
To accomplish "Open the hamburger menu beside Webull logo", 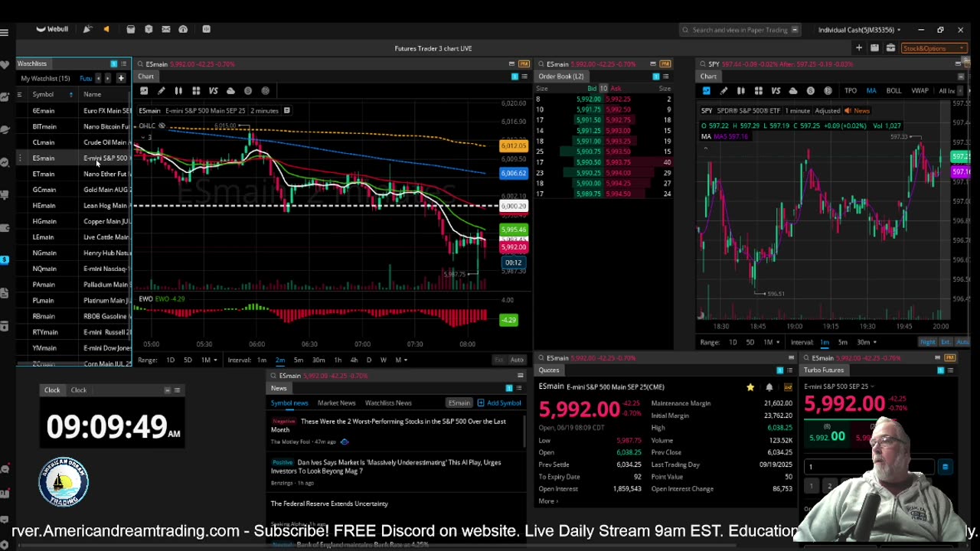I will [x=5, y=32].
